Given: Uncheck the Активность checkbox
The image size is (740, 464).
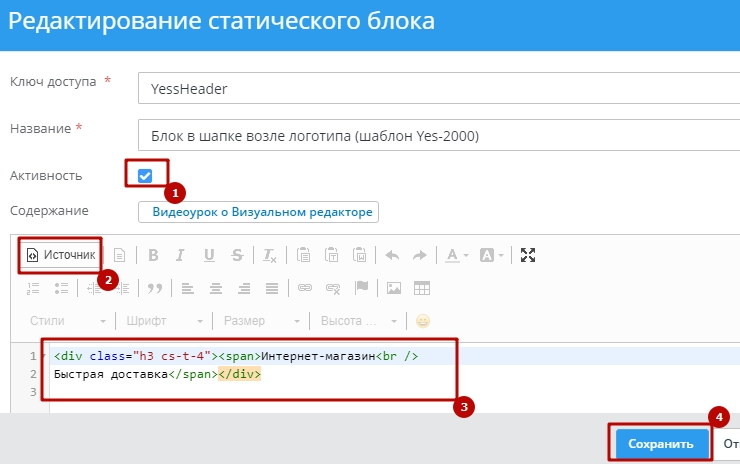Looking at the screenshot, I should pos(145,176).
